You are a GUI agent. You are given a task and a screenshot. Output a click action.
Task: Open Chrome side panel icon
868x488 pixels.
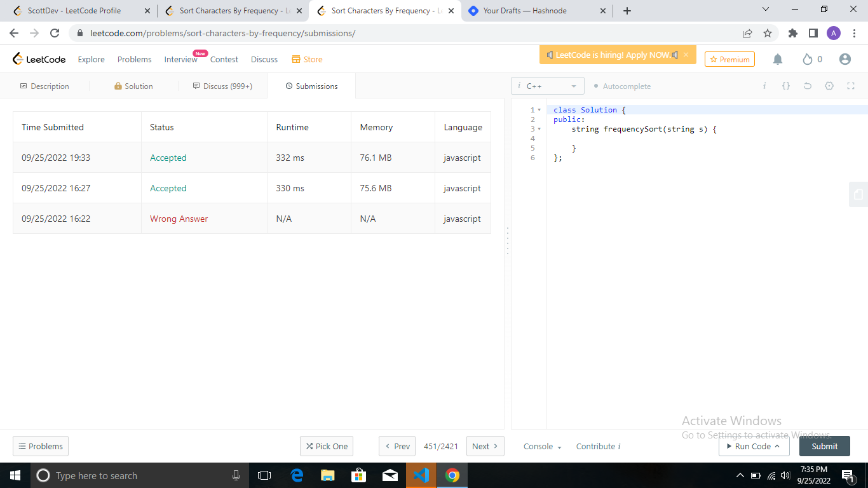click(x=813, y=33)
